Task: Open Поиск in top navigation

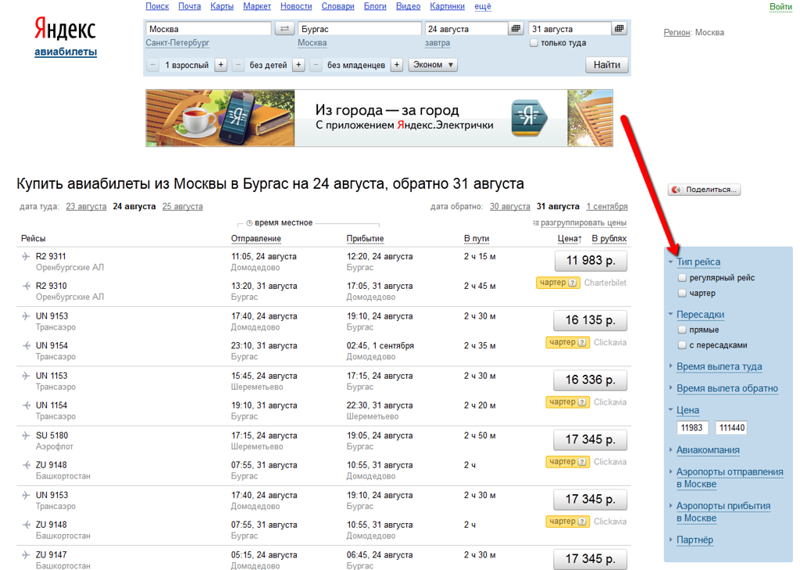Action: (x=157, y=6)
